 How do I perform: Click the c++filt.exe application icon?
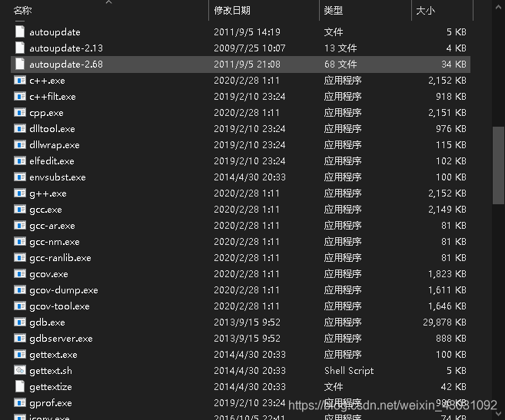click(x=20, y=96)
